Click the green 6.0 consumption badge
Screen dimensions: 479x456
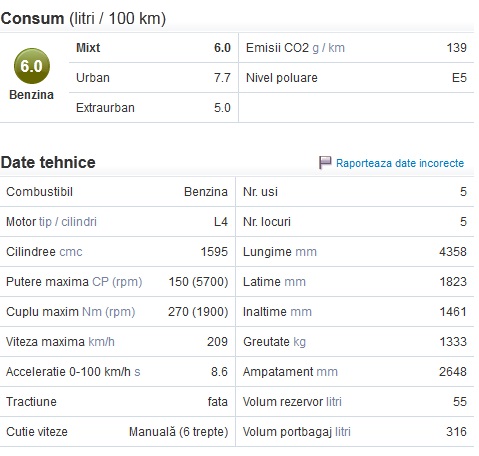tap(32, 66)
